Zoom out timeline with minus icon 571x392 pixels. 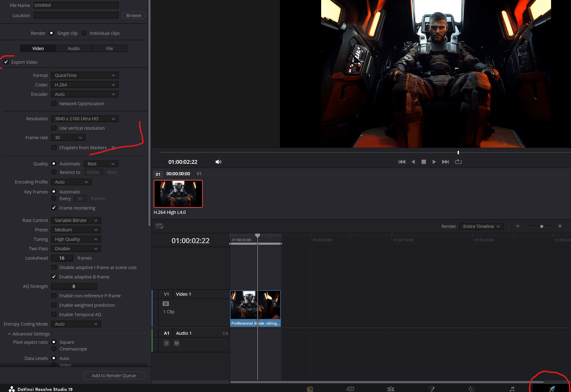(518, 226)
